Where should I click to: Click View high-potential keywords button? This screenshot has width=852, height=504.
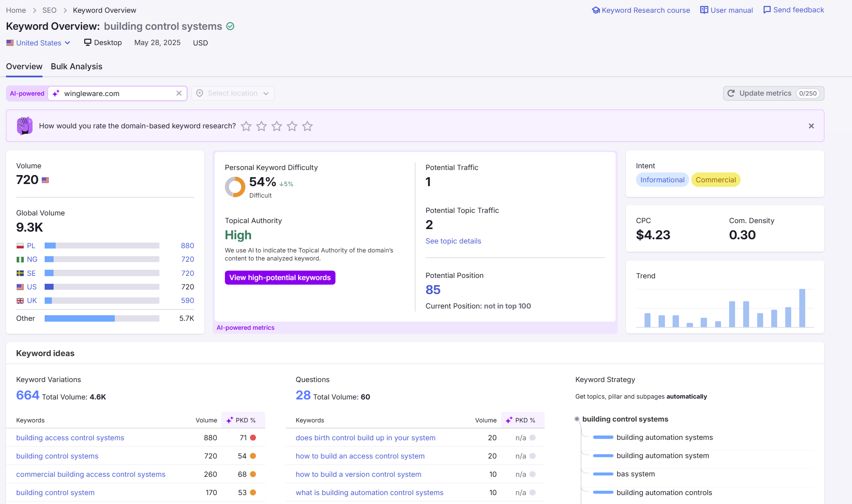click(280, 277)
